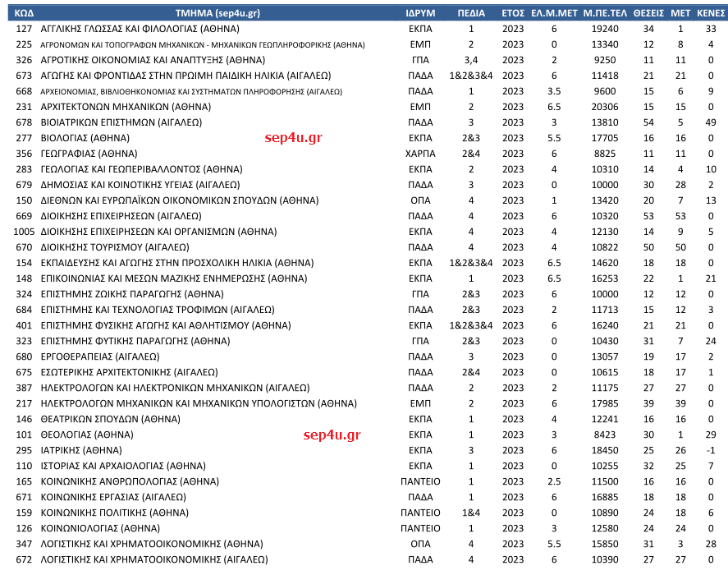This screenshot has height=575, width=728.
Task: Click code 1005 in the ΚΩΔ column
Action: (24, 232)
